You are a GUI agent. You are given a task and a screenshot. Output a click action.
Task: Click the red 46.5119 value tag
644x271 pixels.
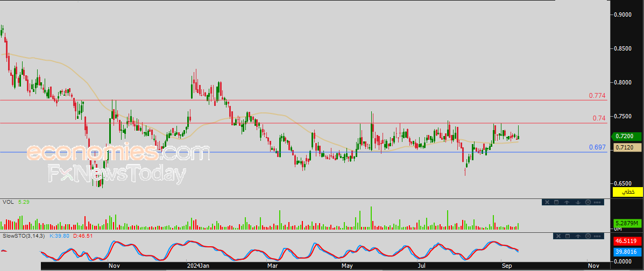tap(627, 241)
